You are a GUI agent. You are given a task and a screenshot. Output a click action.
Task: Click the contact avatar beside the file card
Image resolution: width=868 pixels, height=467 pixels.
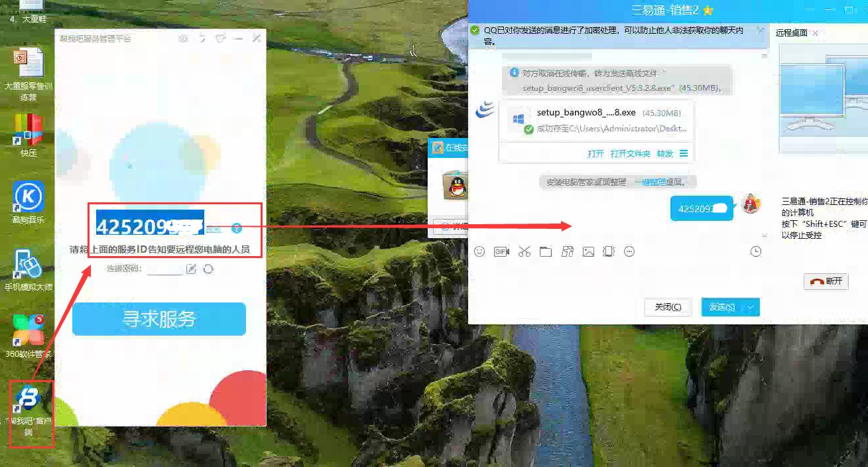(x=485, y=110)
